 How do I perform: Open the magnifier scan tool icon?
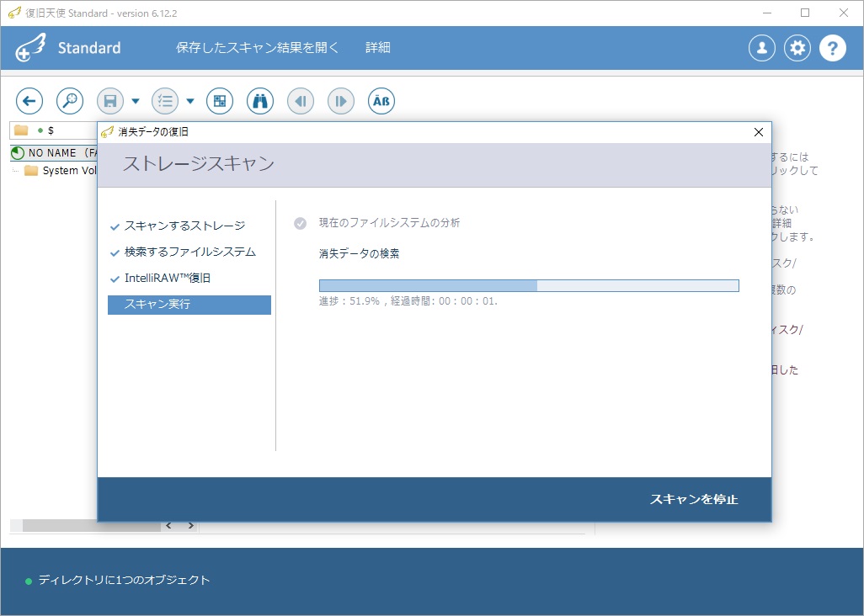click(70, 101)
